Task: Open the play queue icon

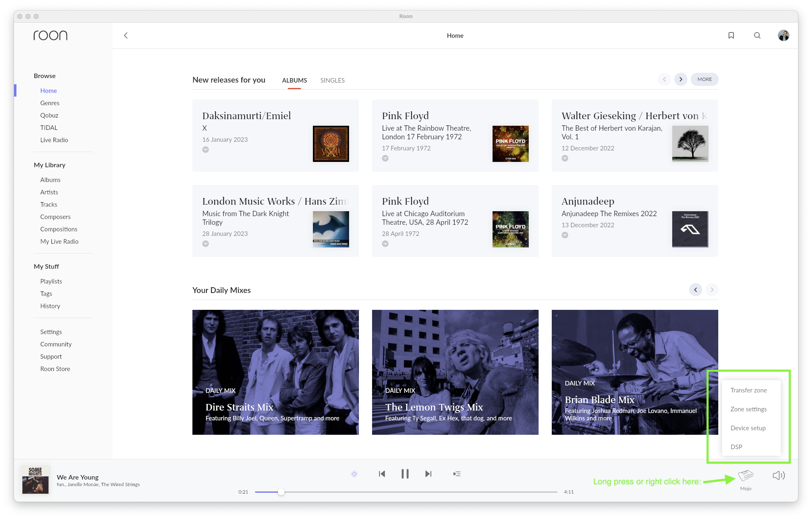Action: (457, 474)
